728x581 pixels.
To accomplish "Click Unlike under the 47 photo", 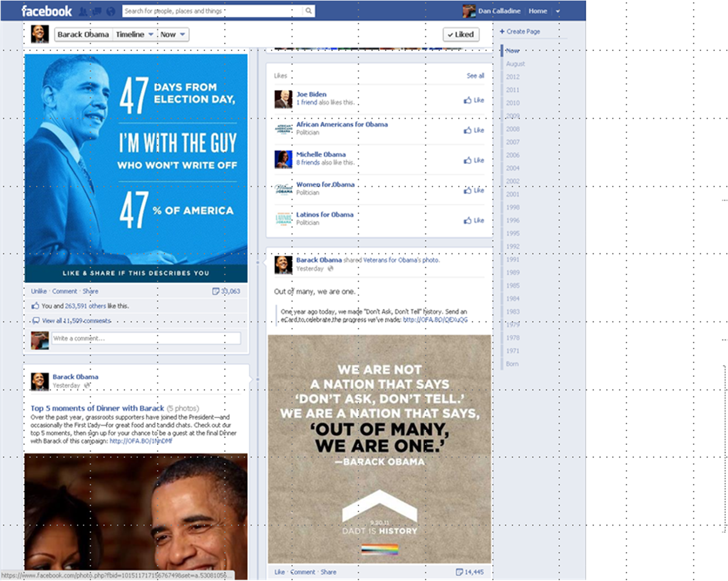I will (39, 291).
